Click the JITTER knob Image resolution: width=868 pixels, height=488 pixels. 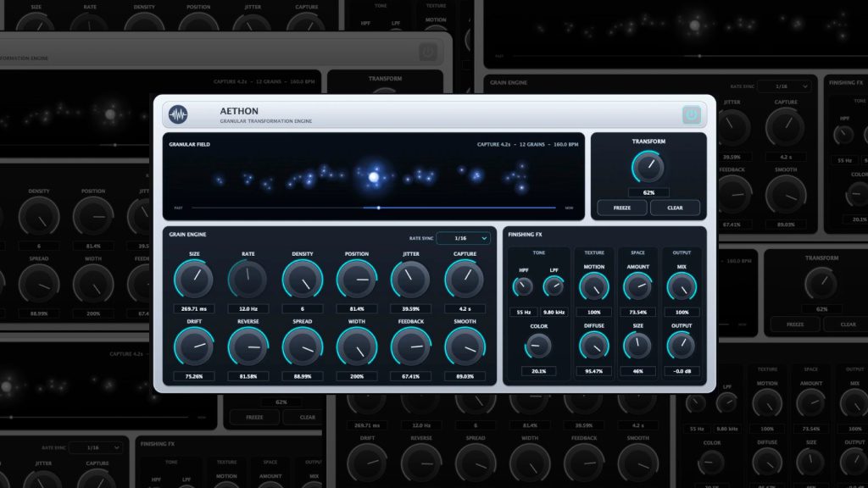pyautogui.click(x=411, y=280)
